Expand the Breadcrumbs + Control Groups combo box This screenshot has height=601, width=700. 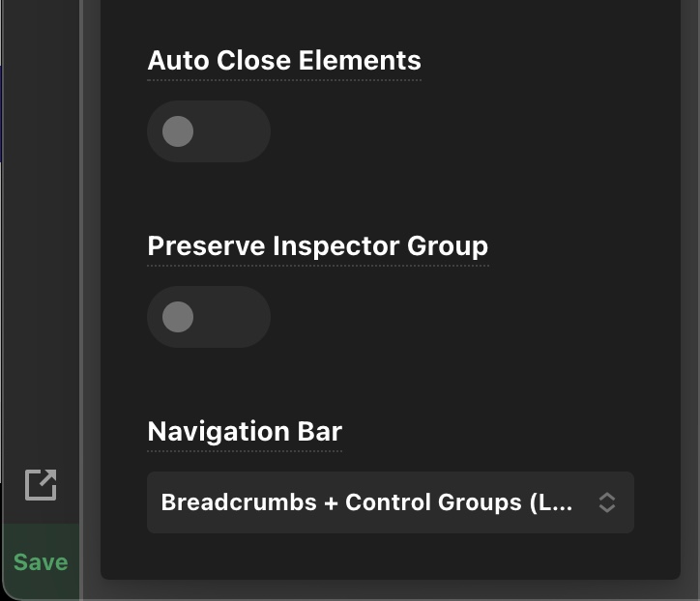(391, 502)
